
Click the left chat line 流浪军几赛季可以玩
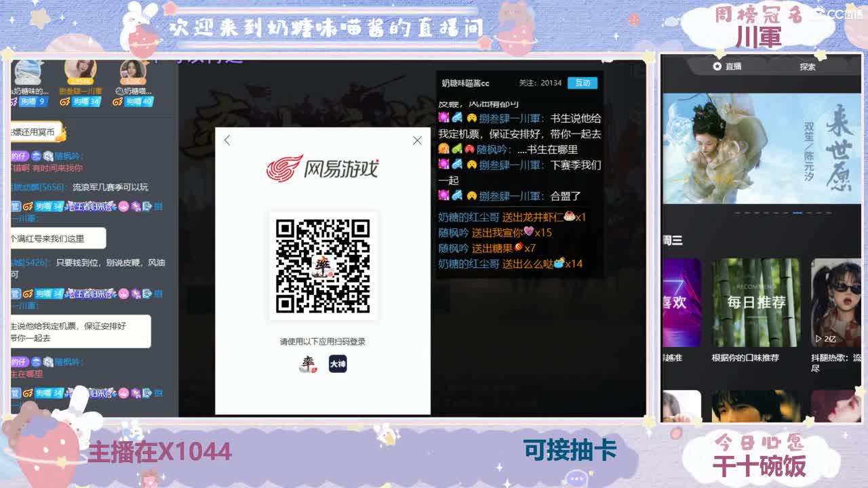[111, 187]
